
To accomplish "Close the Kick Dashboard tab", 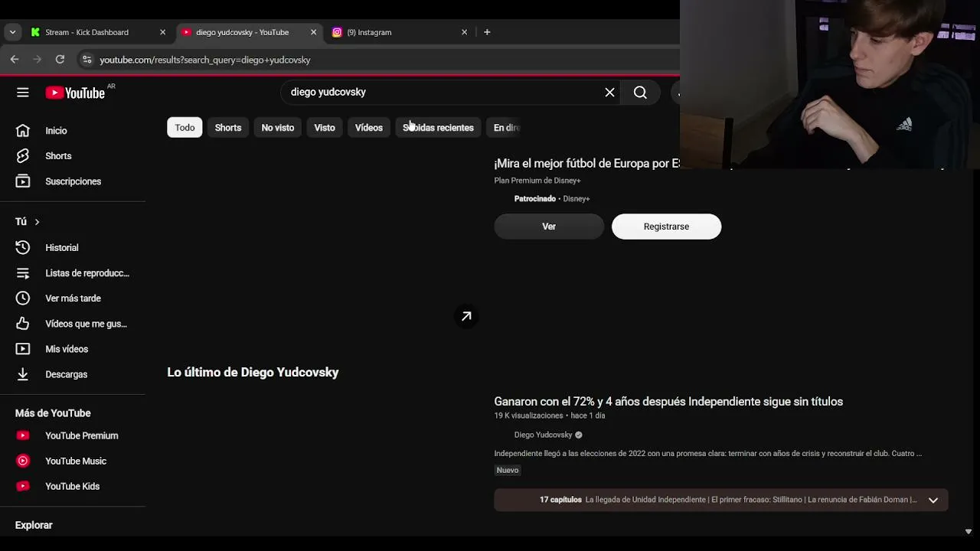I will [x=162, y=32].
